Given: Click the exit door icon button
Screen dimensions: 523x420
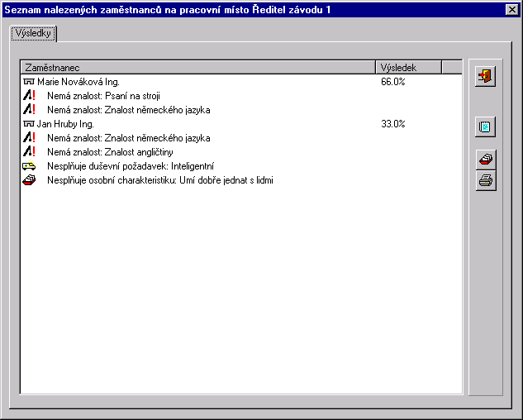Looking at the screenshot, I should (485, 76).
